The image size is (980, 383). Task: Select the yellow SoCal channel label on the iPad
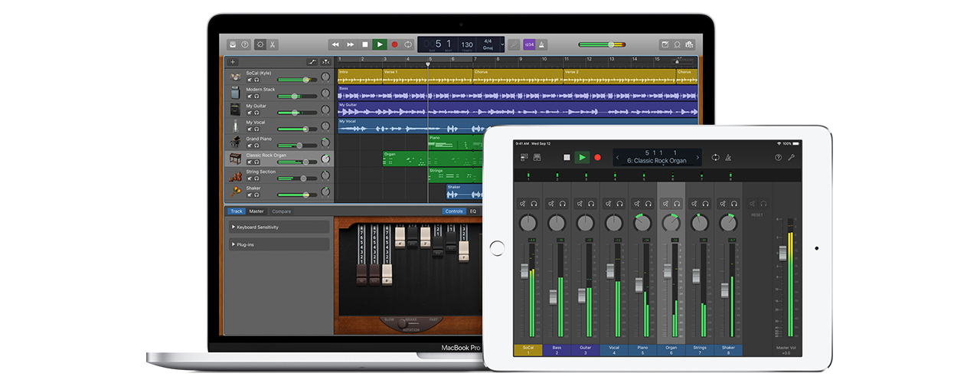tap(528, 350)
